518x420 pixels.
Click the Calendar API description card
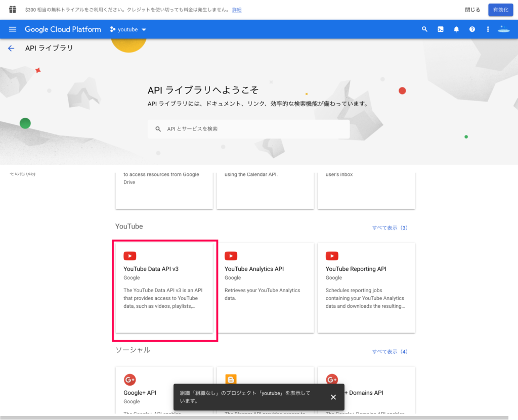pyautogui.click(x=265, y=191)
